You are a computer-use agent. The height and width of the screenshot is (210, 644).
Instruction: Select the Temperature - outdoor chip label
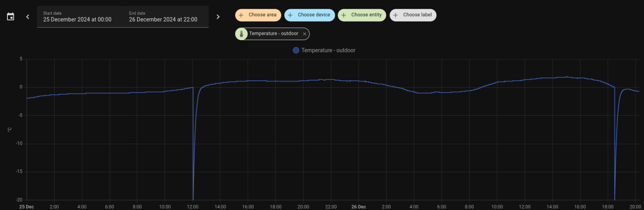point(273,34)
